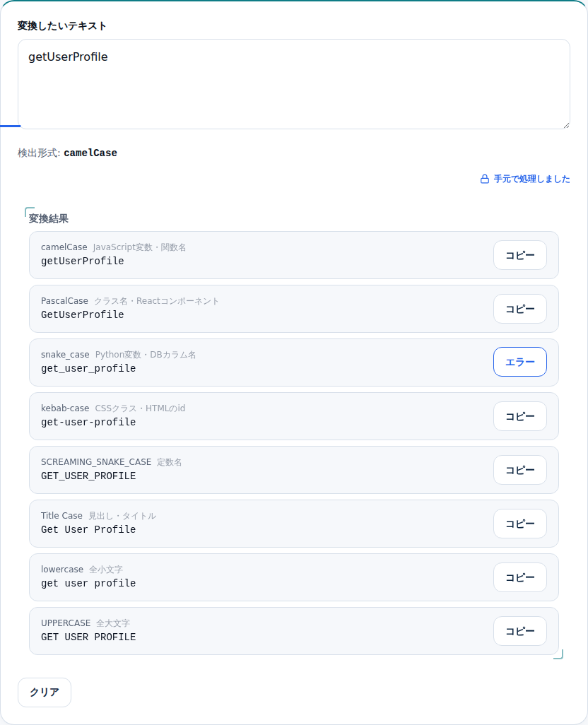Select the get-user-profile output text
The width and height of the screenshot is (588, 725).
[x=88, y=422]
